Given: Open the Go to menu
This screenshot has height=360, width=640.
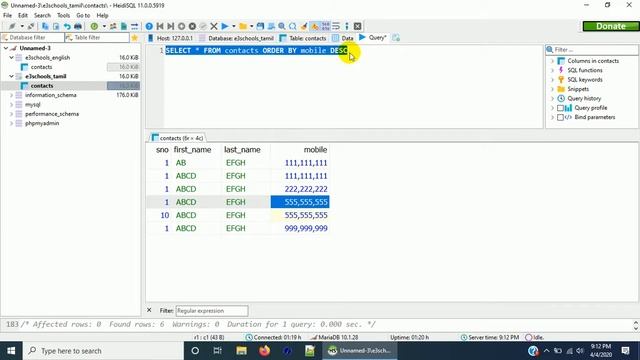Looking at the screenshot, I should click(83, 16).
